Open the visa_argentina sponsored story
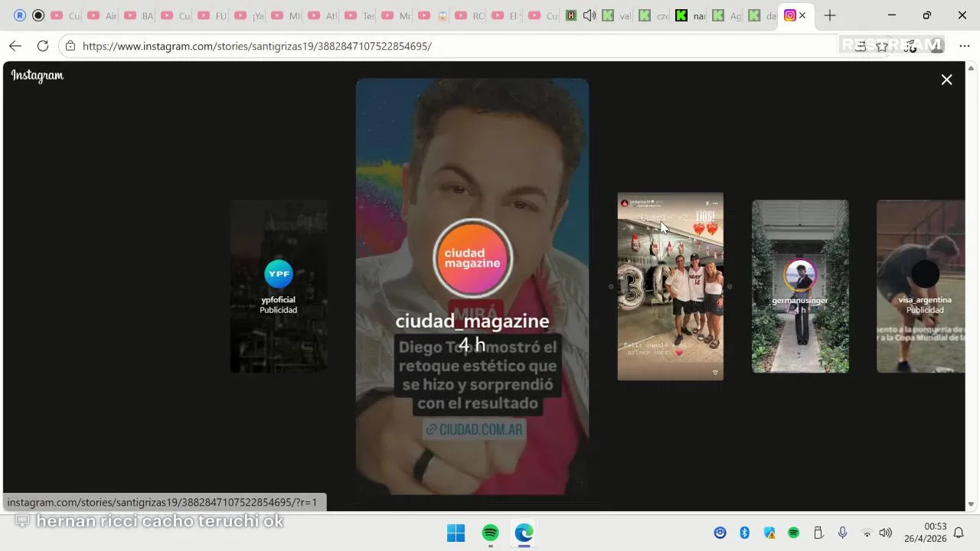 (921, 286)
